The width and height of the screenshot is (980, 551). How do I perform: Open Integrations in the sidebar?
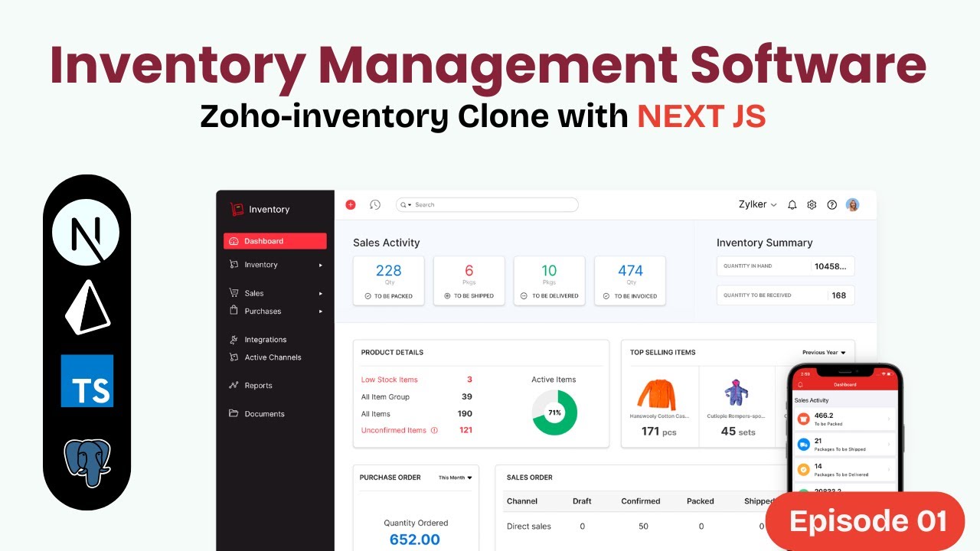[x=265, y=340]
